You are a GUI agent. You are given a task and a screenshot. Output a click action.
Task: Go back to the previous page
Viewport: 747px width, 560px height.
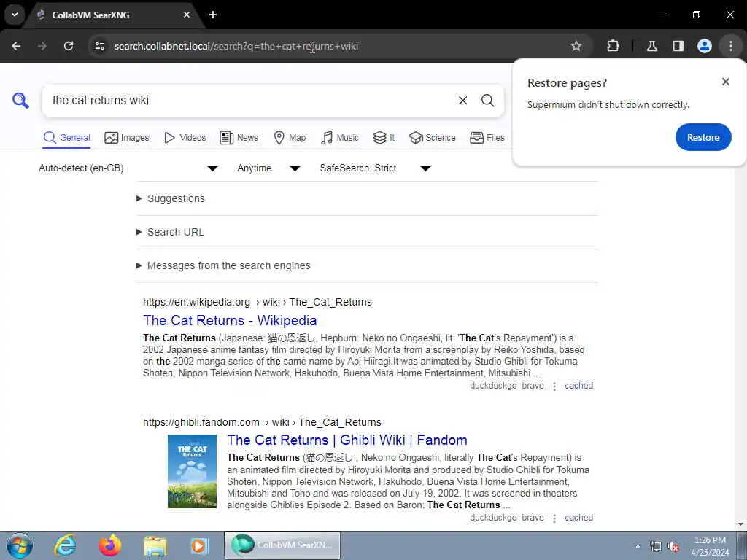point(16,46)
